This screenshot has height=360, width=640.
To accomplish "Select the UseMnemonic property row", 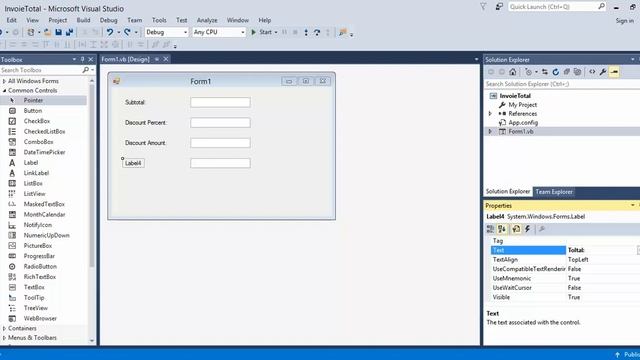I will click(x=565, y=279).
